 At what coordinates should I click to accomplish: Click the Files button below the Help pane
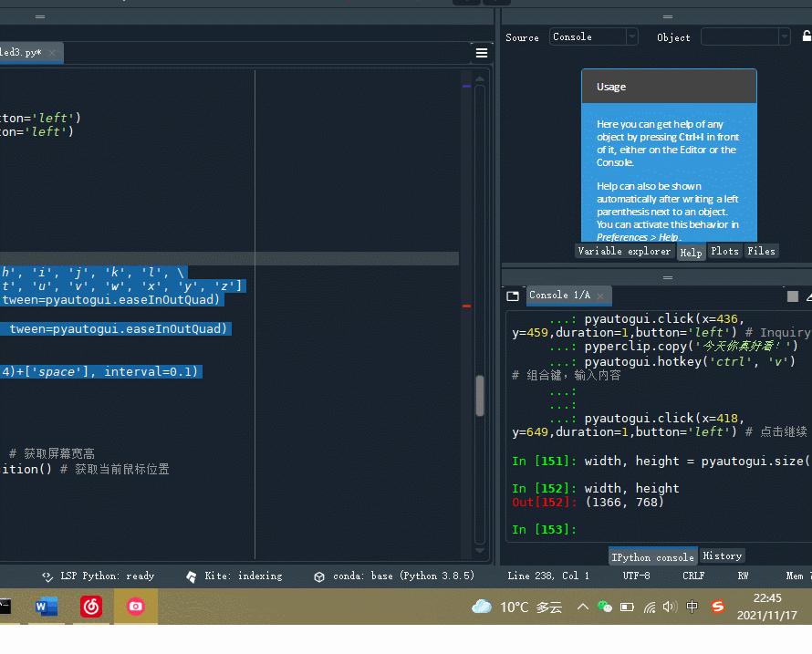point(762,251)
